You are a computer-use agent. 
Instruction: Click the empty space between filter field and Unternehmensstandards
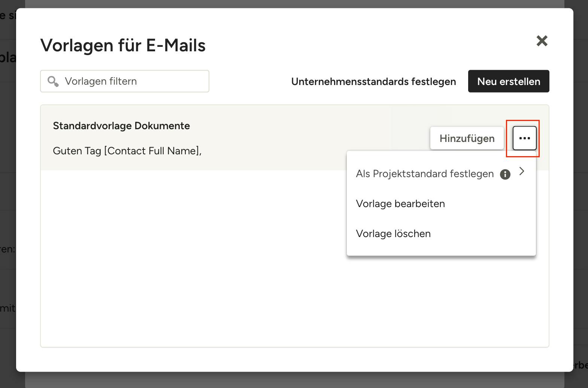[249, 81]
